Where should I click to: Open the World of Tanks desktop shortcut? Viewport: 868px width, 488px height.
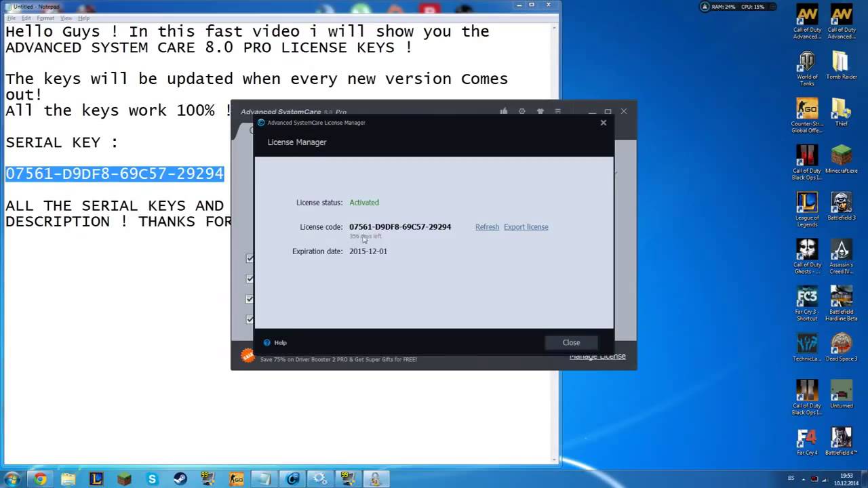[x=807, y=69]
